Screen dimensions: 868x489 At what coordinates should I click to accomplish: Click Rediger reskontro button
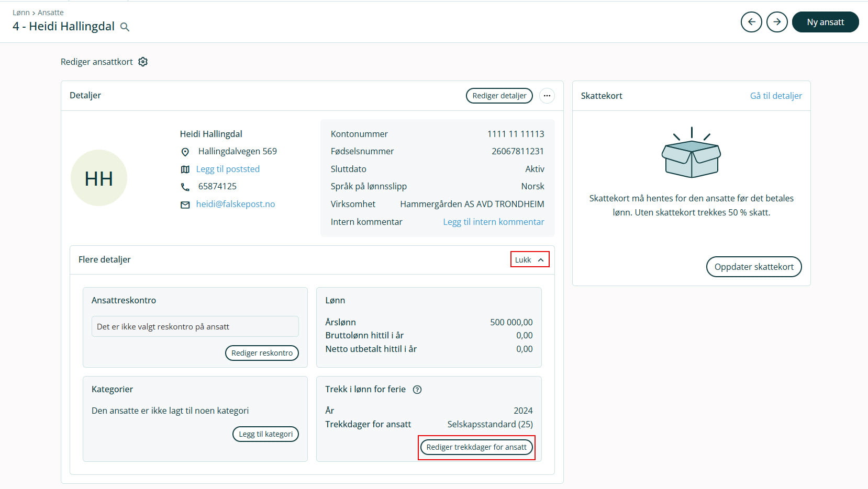(x=262, y=353)
